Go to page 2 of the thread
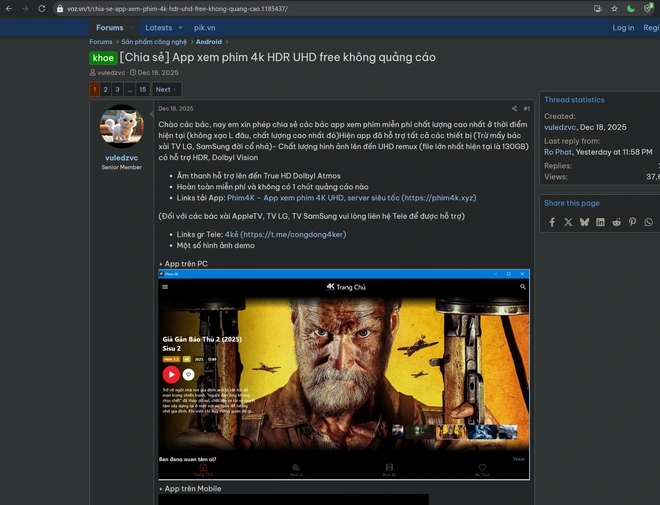 click(106, 89)
